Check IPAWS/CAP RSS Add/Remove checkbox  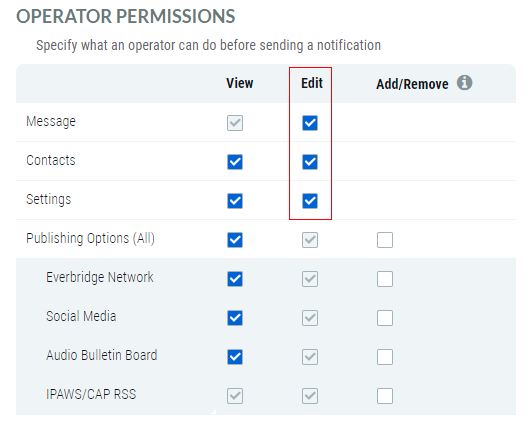click(385, 396)
